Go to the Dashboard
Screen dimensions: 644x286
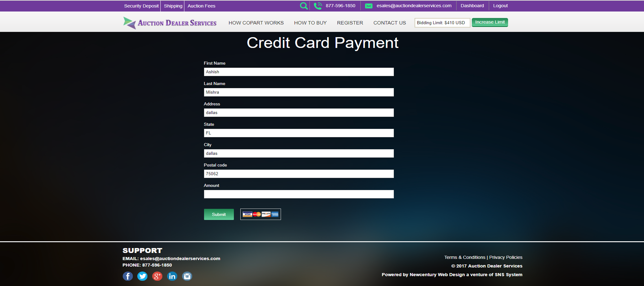(x=472, y=6)
